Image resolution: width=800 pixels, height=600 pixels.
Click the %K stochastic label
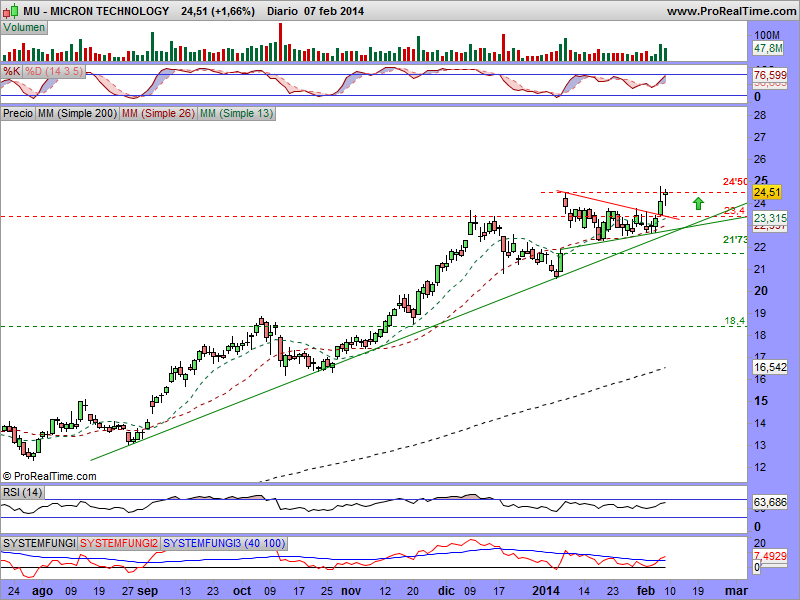11,71
